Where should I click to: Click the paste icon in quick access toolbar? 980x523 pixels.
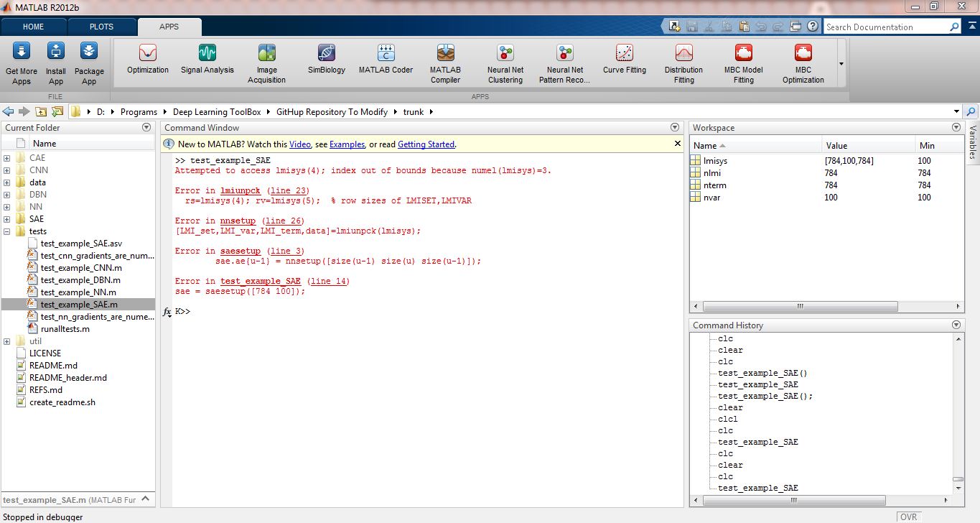coord(744,27)
